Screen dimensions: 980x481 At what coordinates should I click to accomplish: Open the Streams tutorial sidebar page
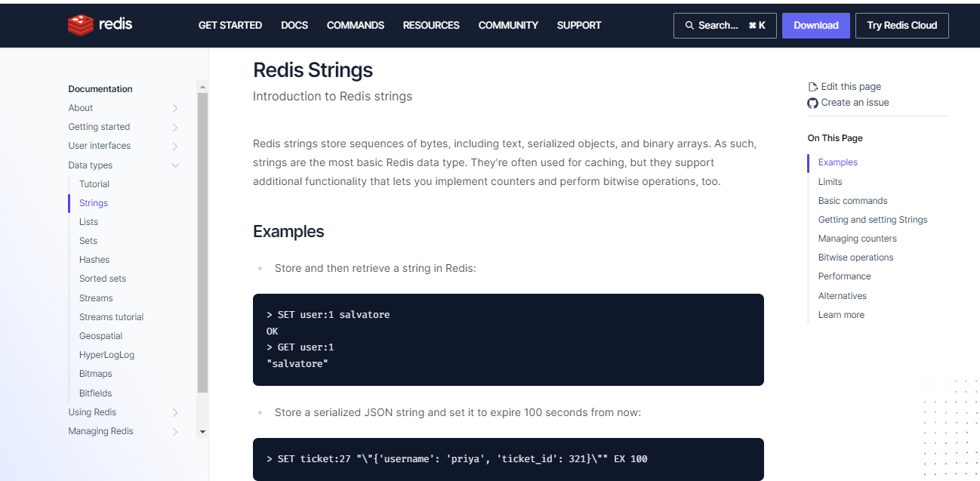111,317
